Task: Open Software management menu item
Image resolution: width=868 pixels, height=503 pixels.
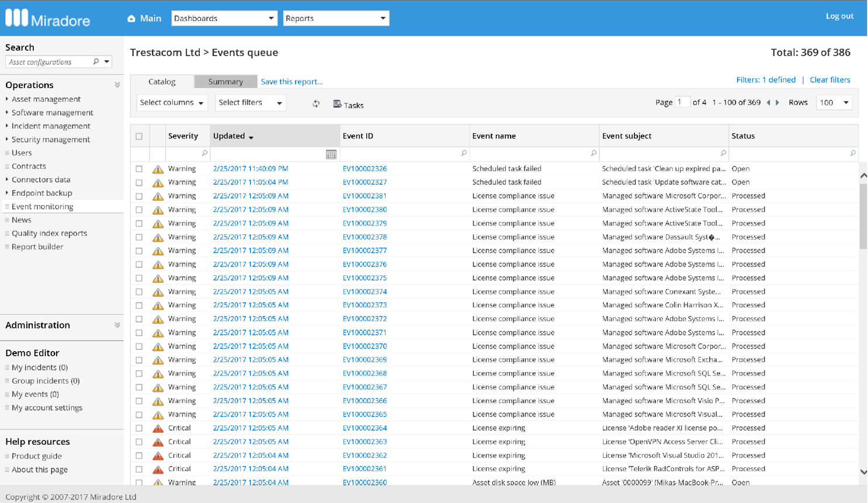Action: click(x=53, y=113)
